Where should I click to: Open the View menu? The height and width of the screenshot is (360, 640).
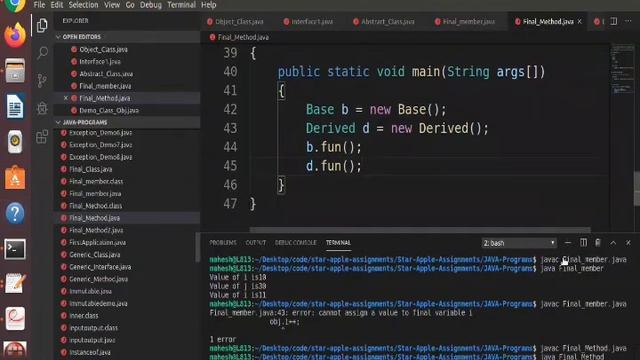tap(112, 5)
